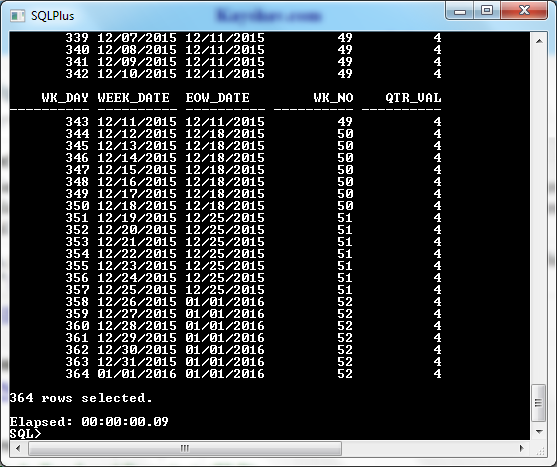Click WK_NO value 51 in row 351

pos(345,218)
